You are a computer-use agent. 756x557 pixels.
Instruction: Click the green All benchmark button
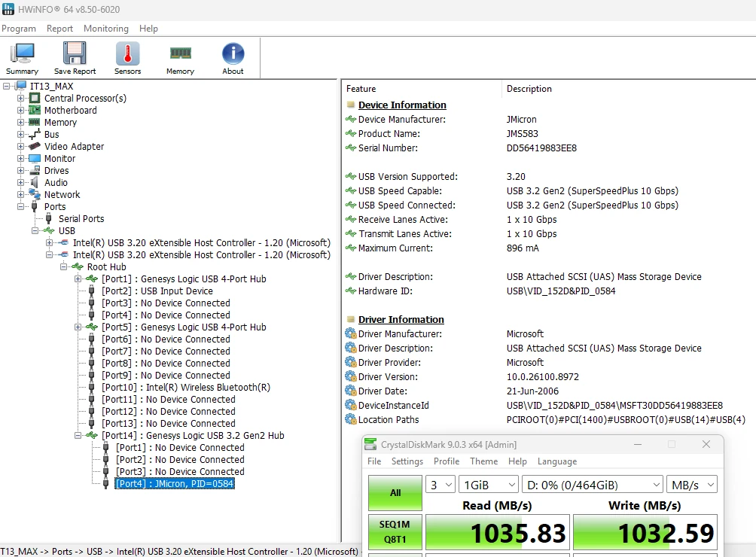(395, 493)
